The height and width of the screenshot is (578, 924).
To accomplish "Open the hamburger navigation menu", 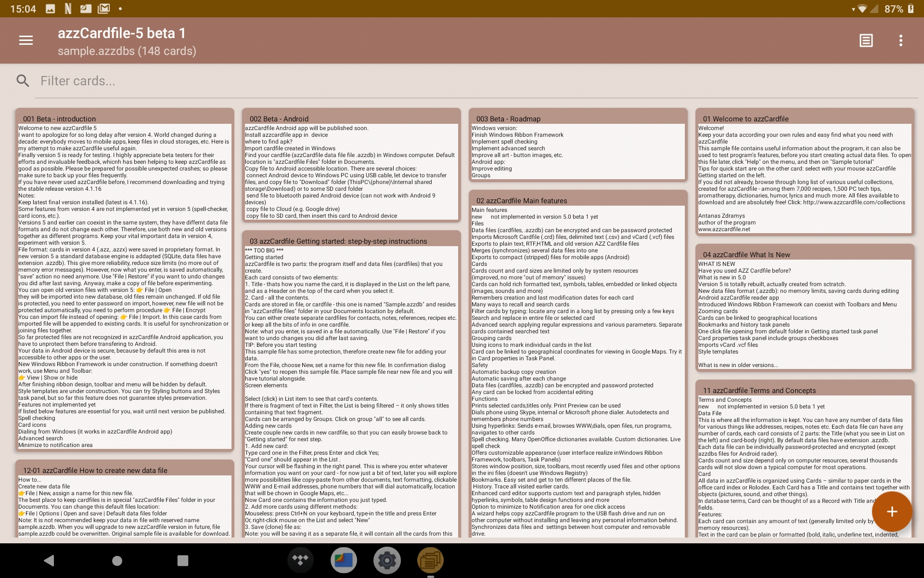I will [x=26, y=40].
